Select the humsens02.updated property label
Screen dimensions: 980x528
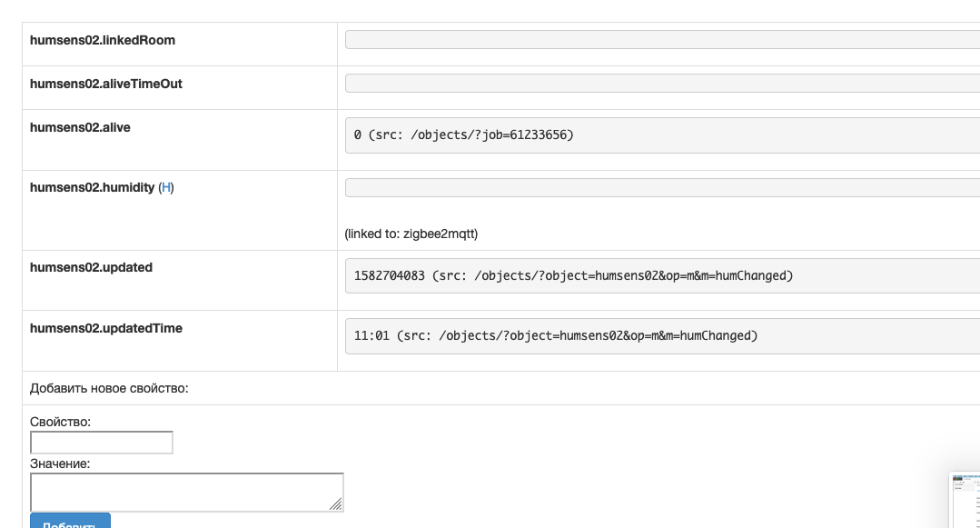(x=91, y=268)
